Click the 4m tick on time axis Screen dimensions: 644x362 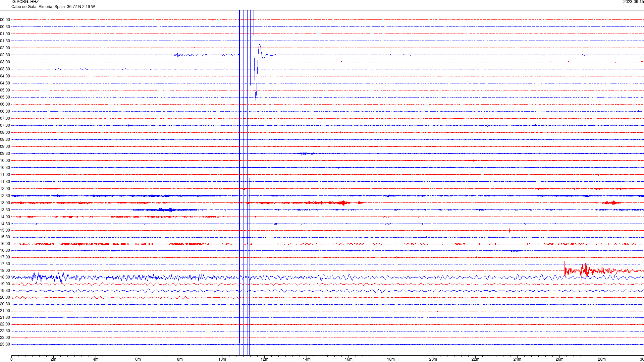[x=96, y=359]
